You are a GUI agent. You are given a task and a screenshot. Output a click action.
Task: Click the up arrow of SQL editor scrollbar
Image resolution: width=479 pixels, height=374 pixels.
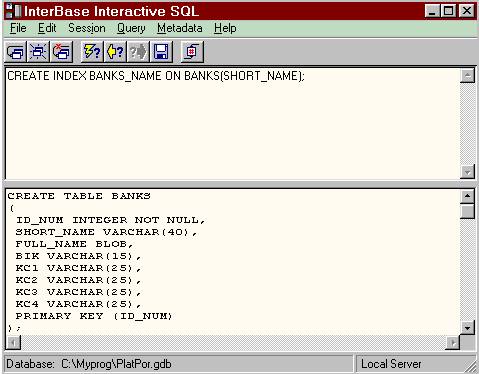[467, 75]
